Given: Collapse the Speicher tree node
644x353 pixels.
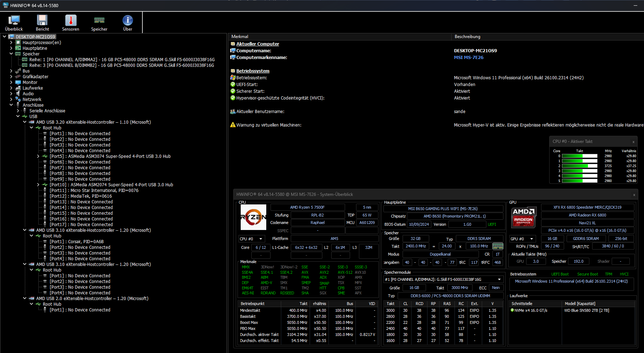Looking at the screenshot, I should [11, 54].
